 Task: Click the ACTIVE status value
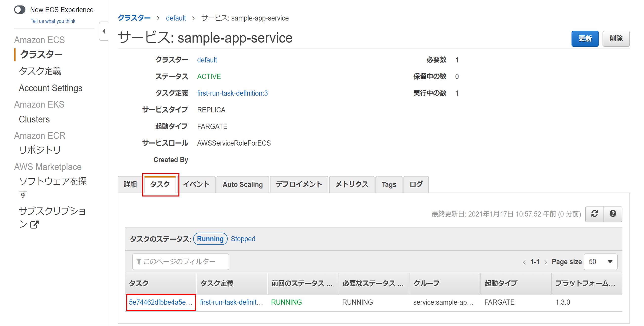point(209,77)
